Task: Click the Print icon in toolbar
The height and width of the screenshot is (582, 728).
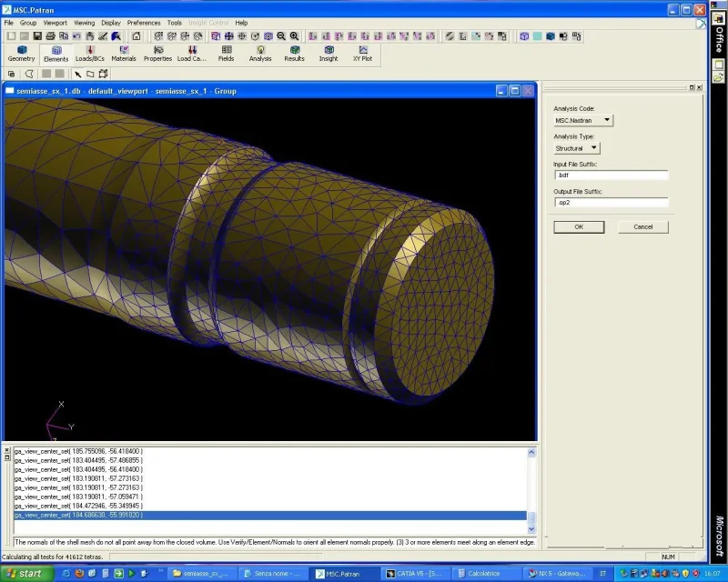Action: click(x=51, y=36)
